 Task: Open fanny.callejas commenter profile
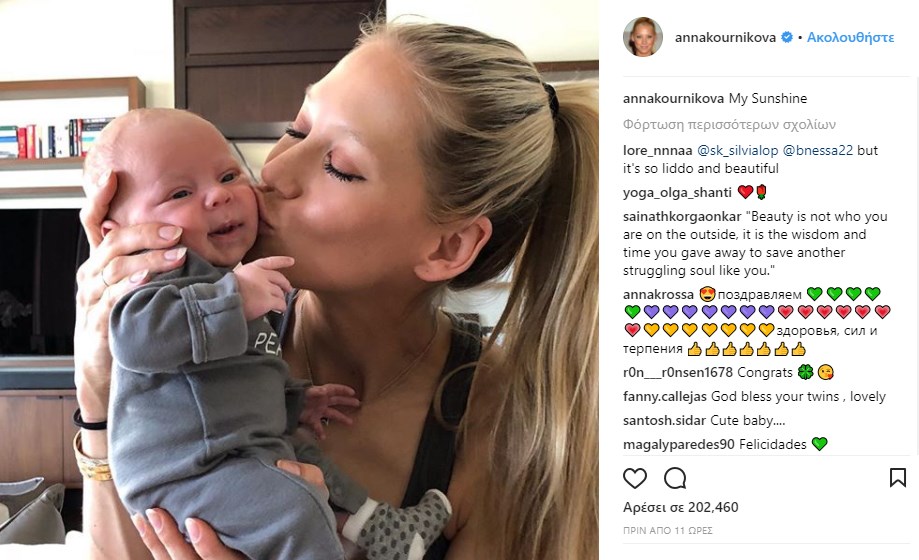coord(665,396)
